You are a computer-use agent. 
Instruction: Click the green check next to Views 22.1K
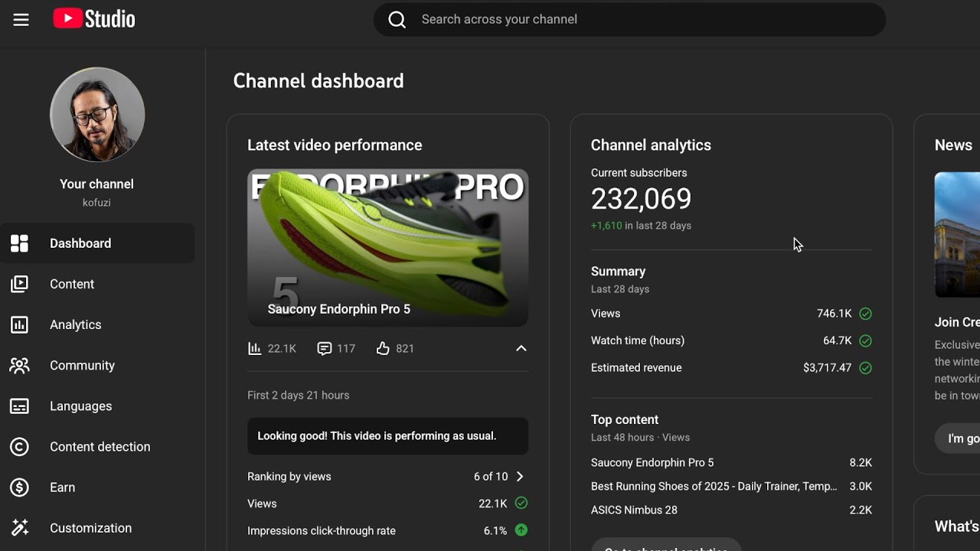click(x=521, y=504)
